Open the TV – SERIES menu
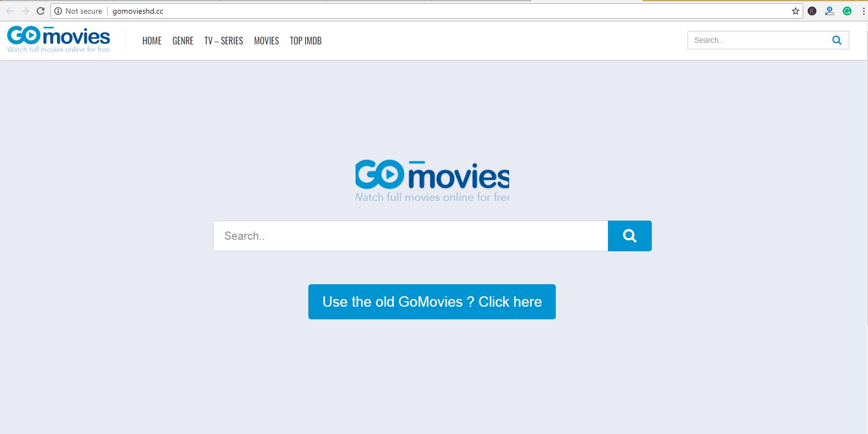868x434 pixels. tap(224, 41)
